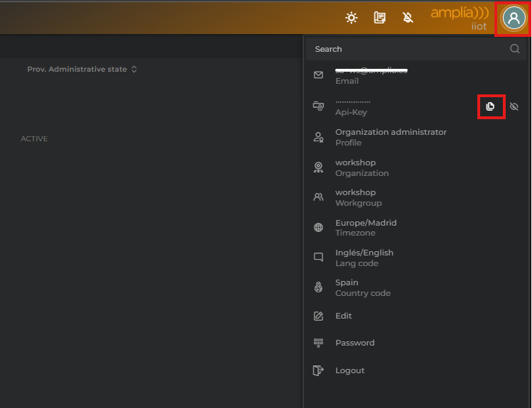Toggle the light/dark theme sun icon
The width and height of the screenshot is (532, 408).
point(352,18)
